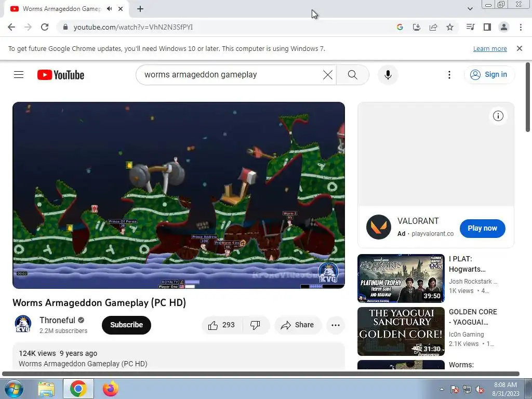This screenshot has height=399, width=532.
Task: Open the Hogwarts Platinum Trophy thumbnail
Action: pos(401,278)
